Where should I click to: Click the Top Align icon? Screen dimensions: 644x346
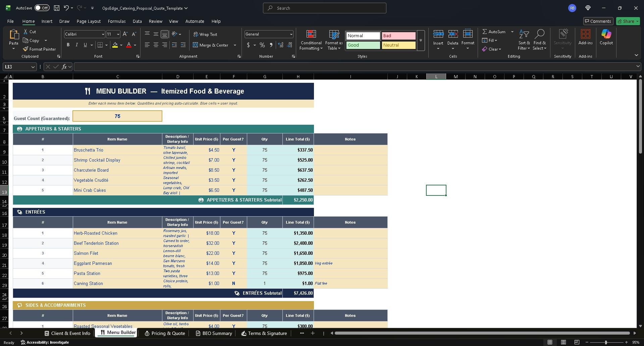[x=147, y=34]
